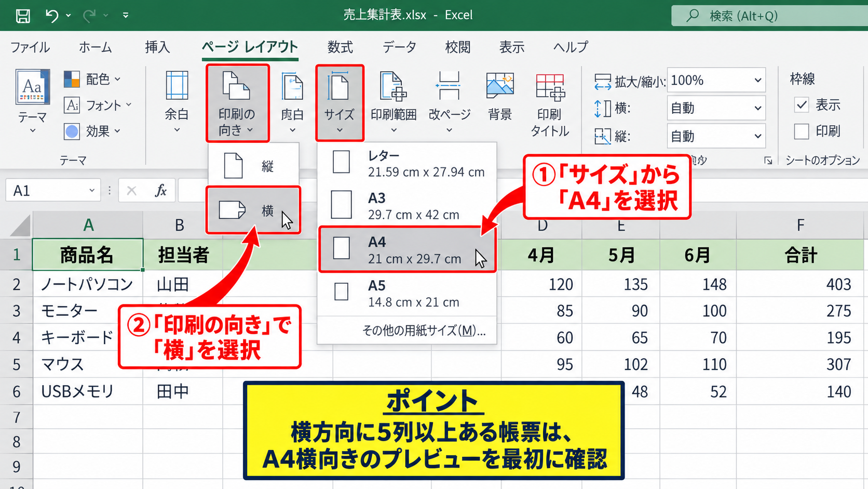The height and width of the screenshot is (489, 868).
Task: Open その他の用紙サイズ(M)... dialog
Action: point(424,331)
